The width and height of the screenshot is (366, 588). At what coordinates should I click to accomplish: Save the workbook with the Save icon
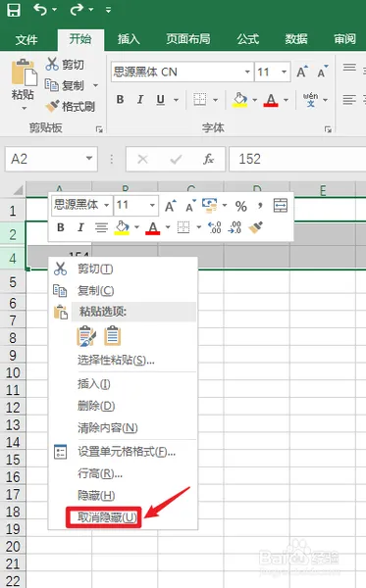[x=14, y=10]
